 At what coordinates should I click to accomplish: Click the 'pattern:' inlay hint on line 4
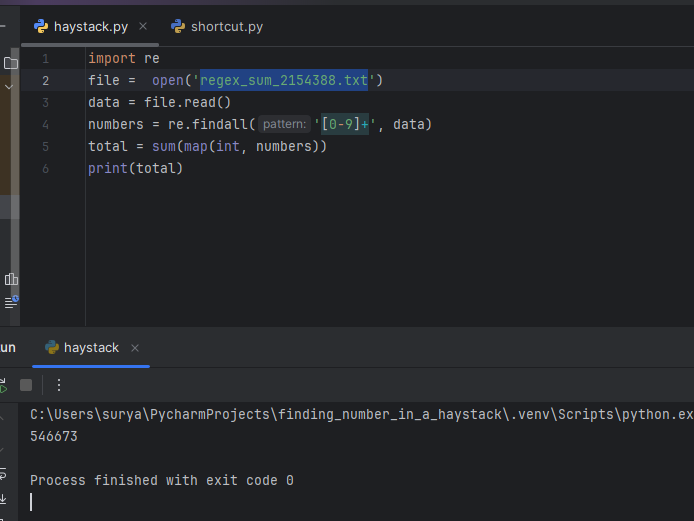click(x=285, y=124)
